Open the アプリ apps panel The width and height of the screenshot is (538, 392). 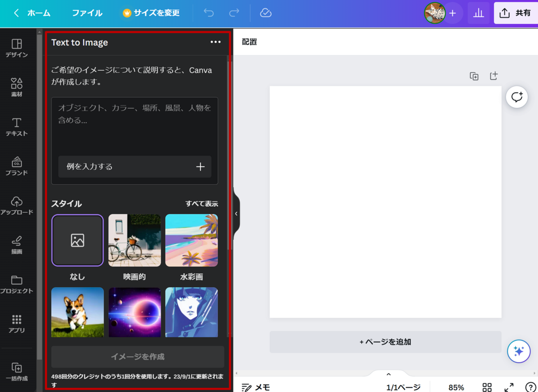pos(17,324)
